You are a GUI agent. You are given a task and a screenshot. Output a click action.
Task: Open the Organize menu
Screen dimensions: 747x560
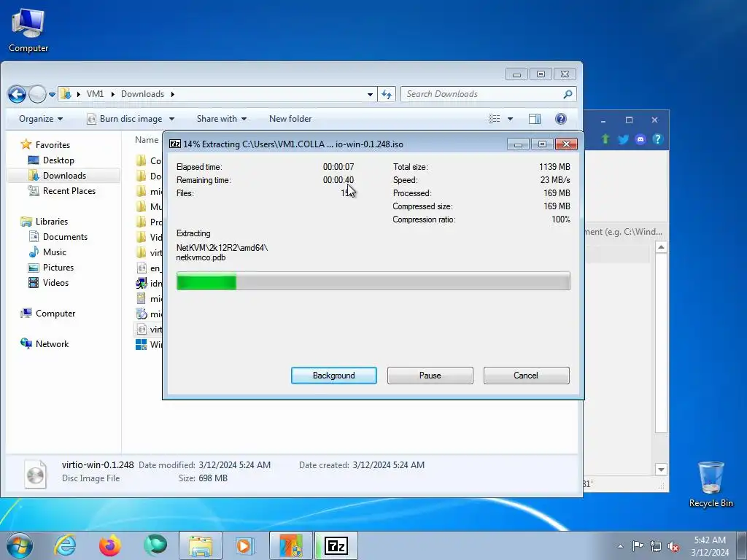click(x=41, y=119)
